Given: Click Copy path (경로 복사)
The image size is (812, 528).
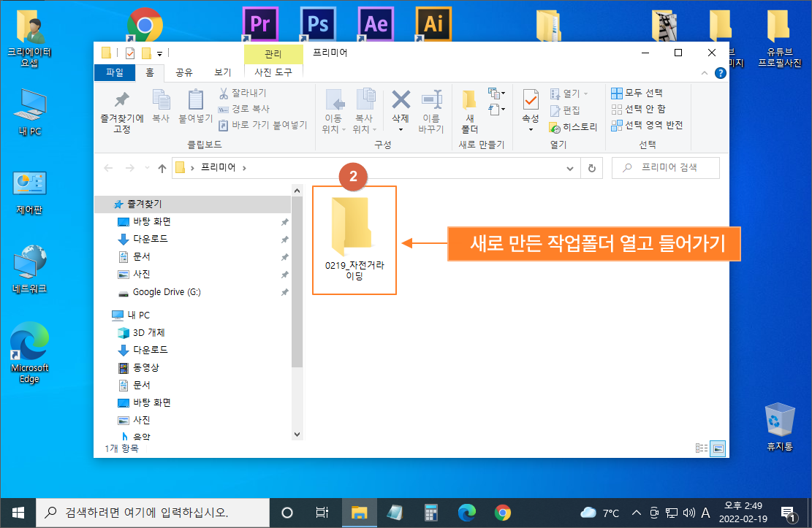Looking at the screenshot, I should click(244, 110).
